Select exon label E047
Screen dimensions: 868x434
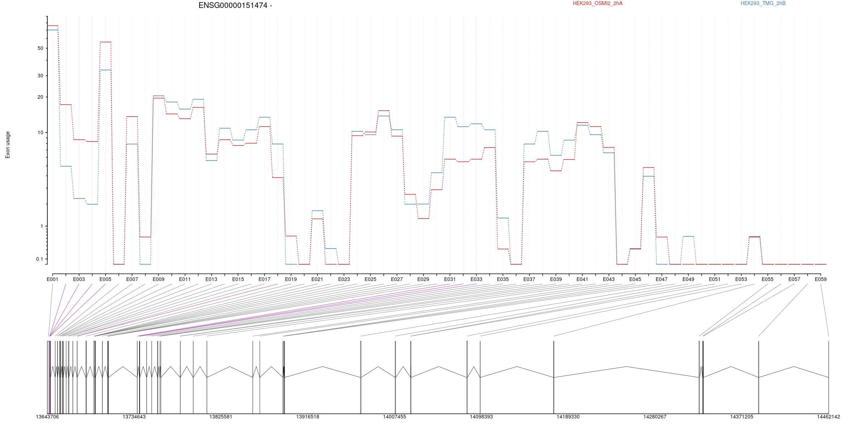click(662, 279)
